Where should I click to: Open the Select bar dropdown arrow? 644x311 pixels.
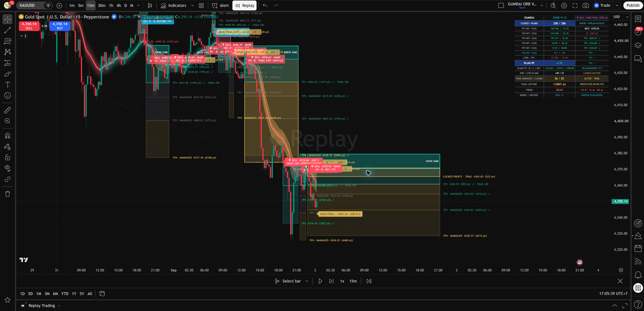pos(307,281)
